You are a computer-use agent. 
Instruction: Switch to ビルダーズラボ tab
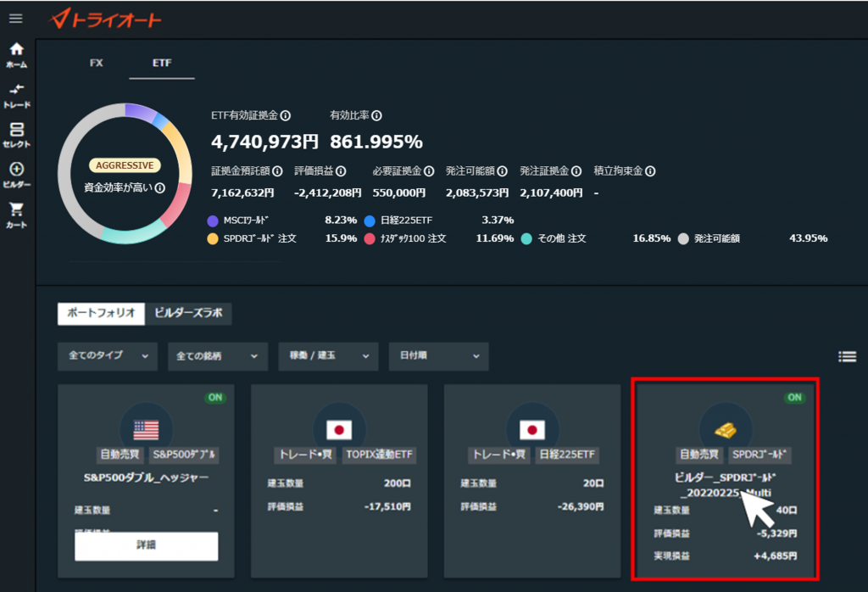189,314
